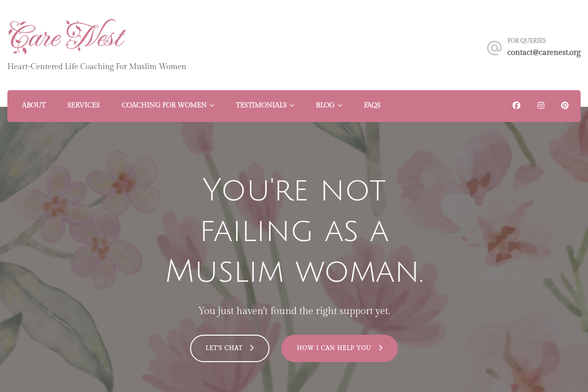This screenshot has height=392, width=588.
Task: Click the Heart-Centered Life Coaching tagline
Action: coord(97,67)
